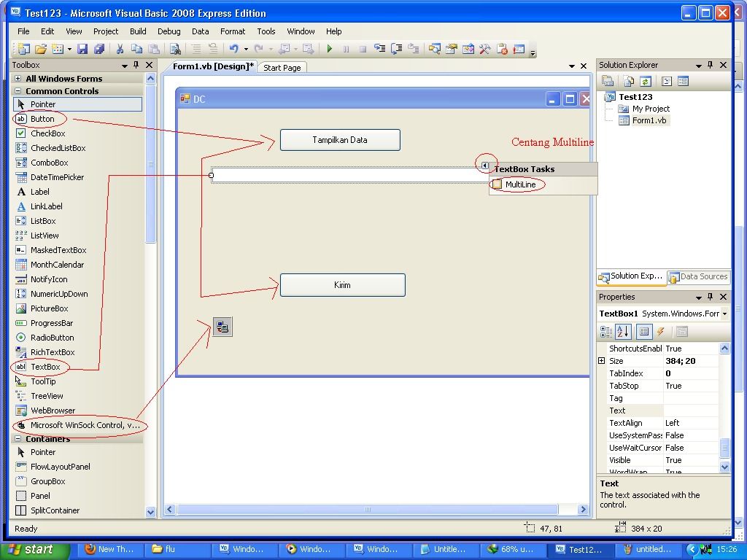The image size is (747, 560).
Task: Start debugging with the green play icon
Action: pos(329,49)
